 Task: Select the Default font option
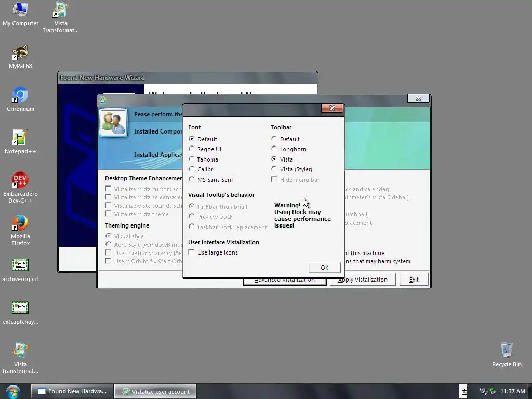pyautogui.click(x=203, y=139)
